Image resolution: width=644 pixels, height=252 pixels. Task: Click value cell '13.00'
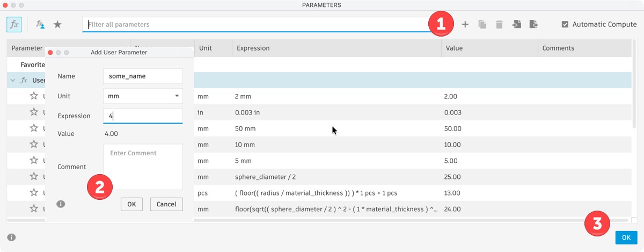point(453,193)
